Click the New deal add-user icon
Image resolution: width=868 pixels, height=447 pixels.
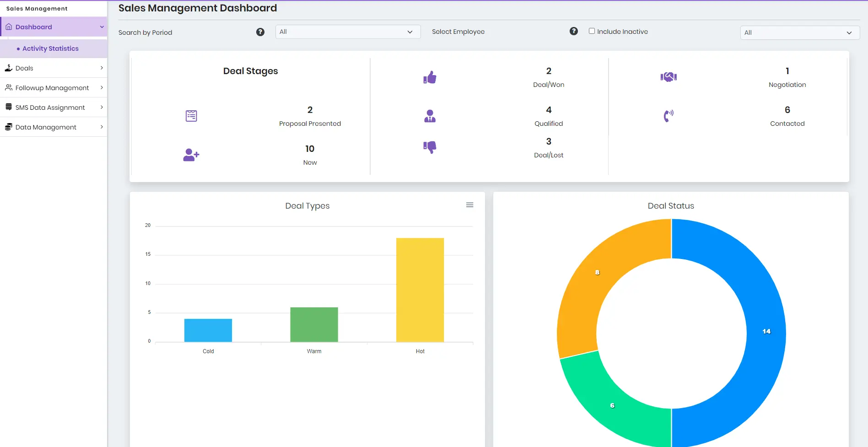[x=191, y=155]
